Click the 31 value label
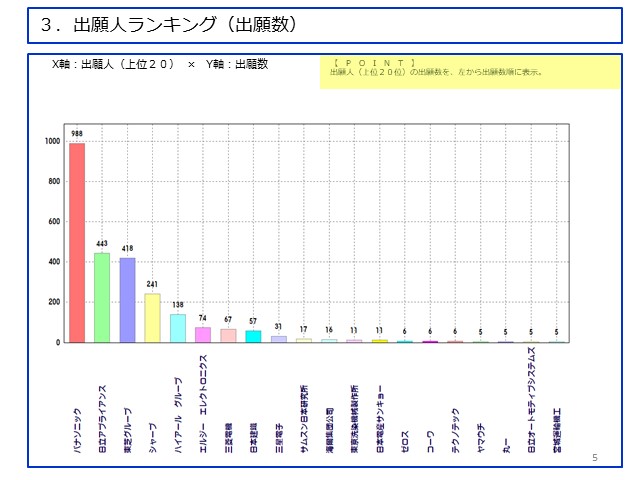The width and height of the screenshot is (640, 480). [278, 327]
